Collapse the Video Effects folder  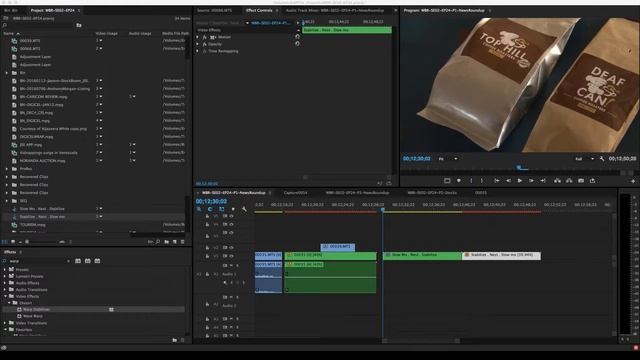pyautogui.click(x=5, y=296)
